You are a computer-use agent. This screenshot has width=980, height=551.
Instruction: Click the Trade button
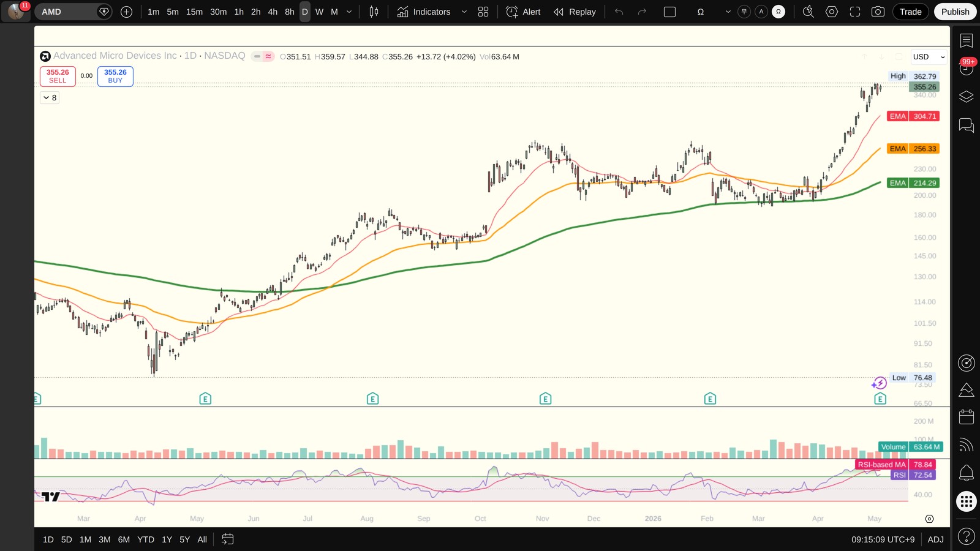tap(910, 12)
